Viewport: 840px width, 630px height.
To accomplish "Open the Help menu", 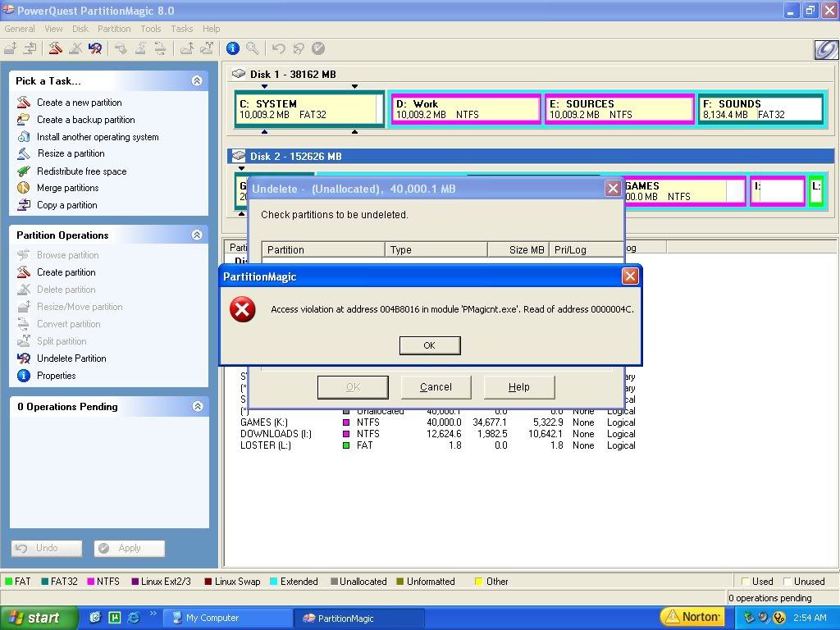I will (211, 29).
